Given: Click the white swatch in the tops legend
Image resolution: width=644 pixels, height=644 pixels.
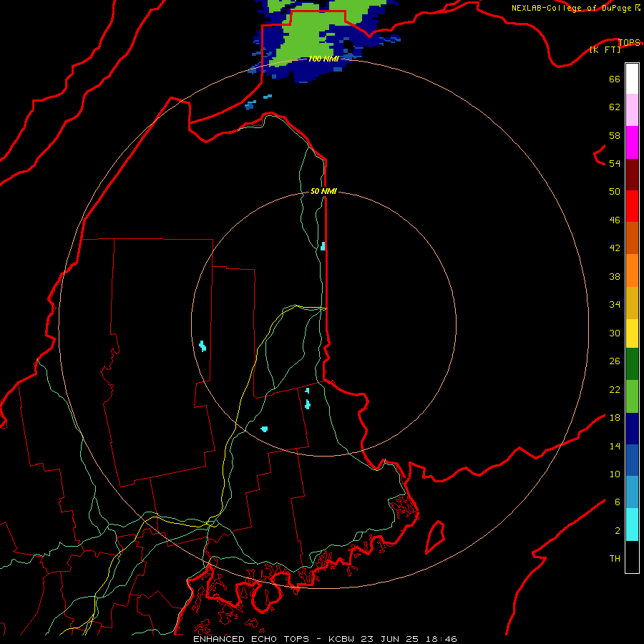Looking at the screenshot, I should [x=632, y=79].
